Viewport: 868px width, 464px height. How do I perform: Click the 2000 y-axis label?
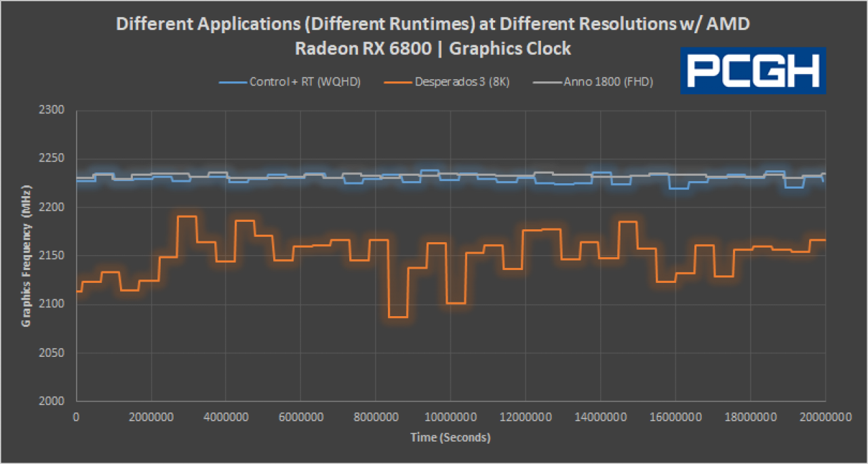(52, 402)
